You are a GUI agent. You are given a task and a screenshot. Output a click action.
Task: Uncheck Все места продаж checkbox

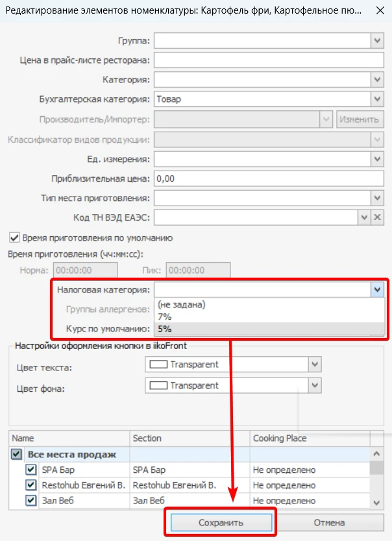tap(16, 454)
